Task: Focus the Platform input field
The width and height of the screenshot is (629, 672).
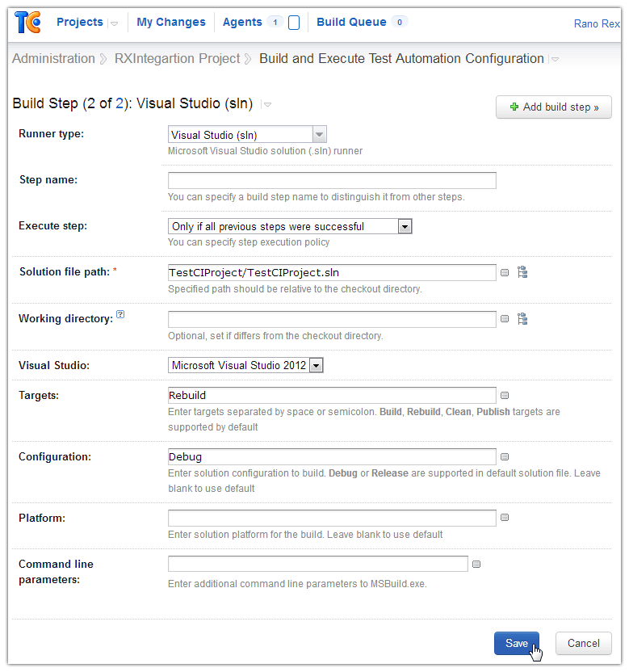Action: (x=332, y=519)
